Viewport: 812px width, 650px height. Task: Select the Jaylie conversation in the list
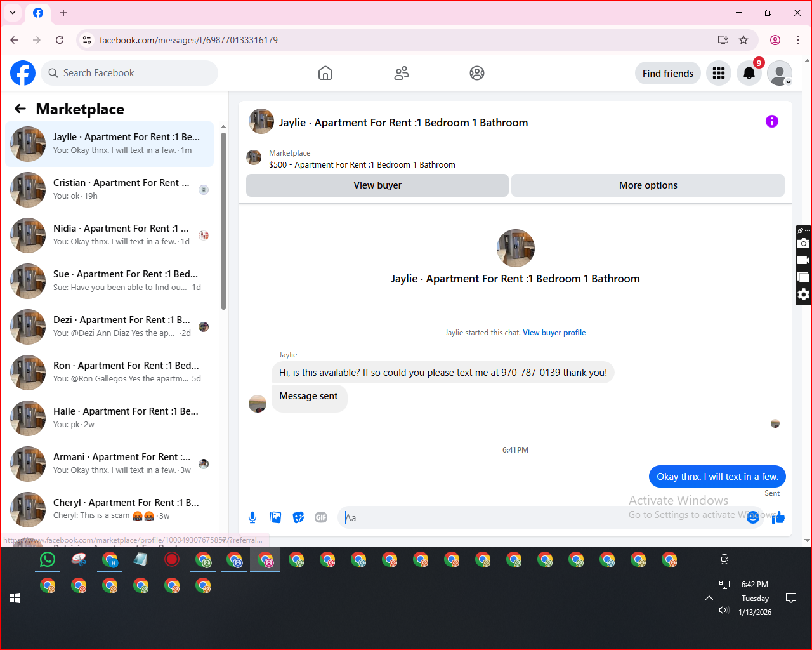coord(109,144)
